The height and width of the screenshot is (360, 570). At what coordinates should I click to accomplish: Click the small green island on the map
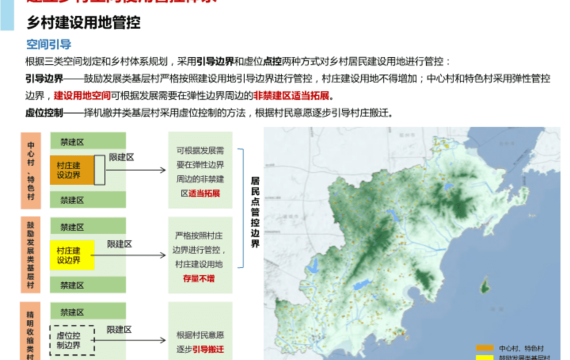point(485,285)
